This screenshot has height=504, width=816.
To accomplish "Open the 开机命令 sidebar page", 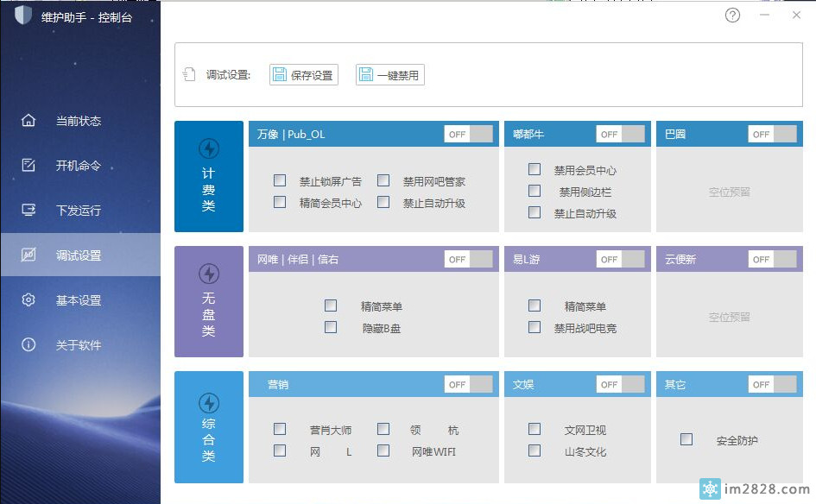I will point(79,166).
